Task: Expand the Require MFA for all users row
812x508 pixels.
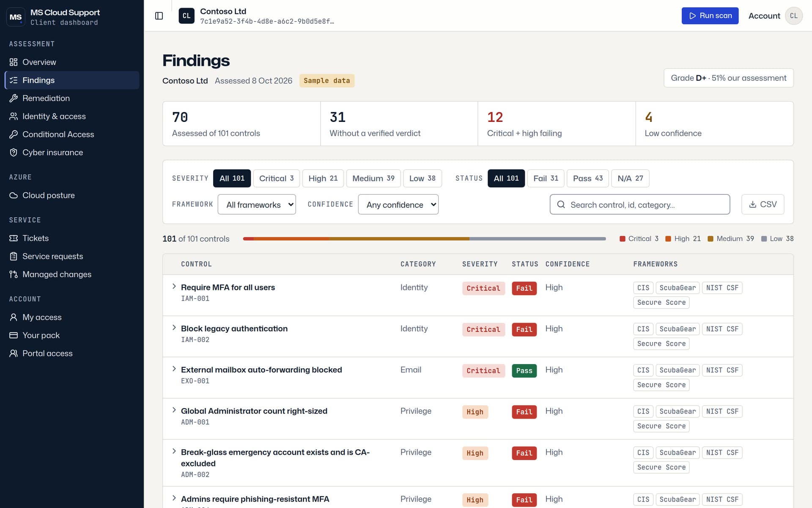Action: 174,287
